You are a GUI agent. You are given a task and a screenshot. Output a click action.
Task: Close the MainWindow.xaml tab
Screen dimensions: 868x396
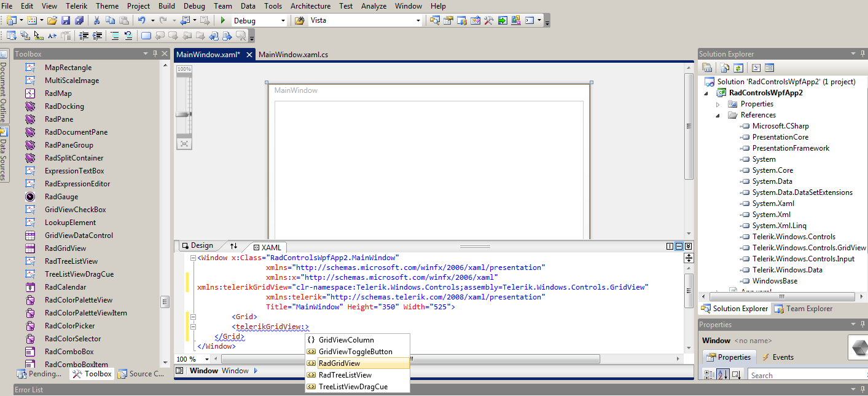(x=249, y=55)
